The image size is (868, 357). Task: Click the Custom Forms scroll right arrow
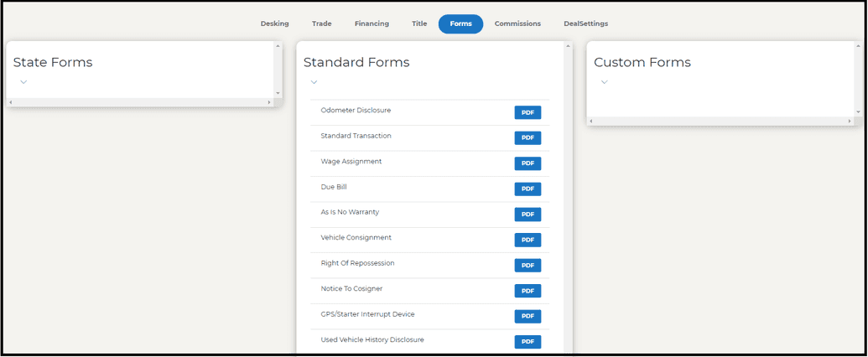coord(850,121)
